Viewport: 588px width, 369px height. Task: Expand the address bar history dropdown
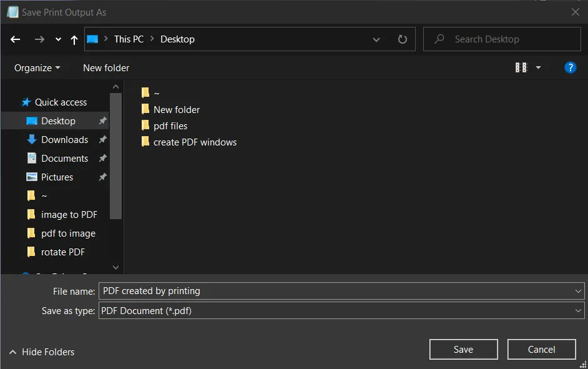(376, 39)
